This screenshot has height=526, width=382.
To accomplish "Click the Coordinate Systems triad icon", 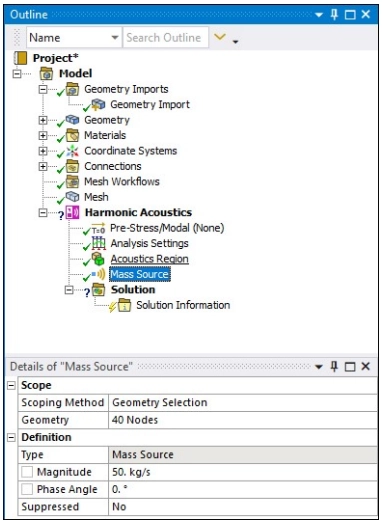I will tap(72, 151).
